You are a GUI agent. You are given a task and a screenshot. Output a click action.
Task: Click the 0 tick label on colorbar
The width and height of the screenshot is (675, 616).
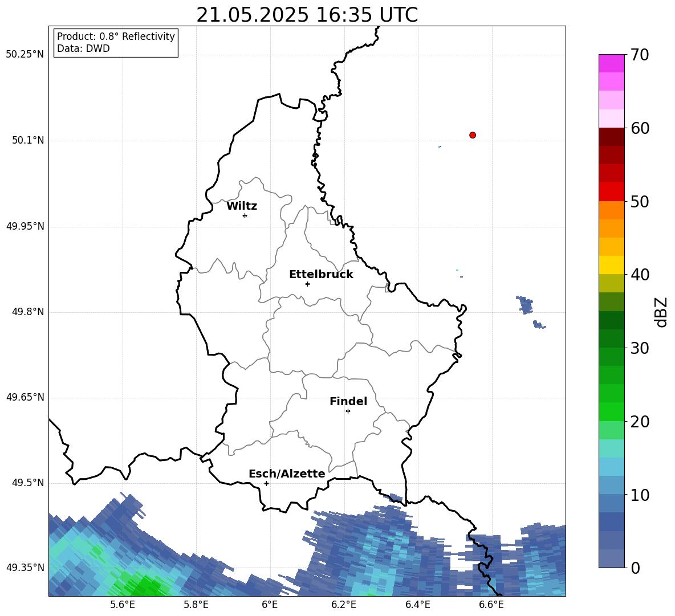pyautogui.click(x=635, y=568)
